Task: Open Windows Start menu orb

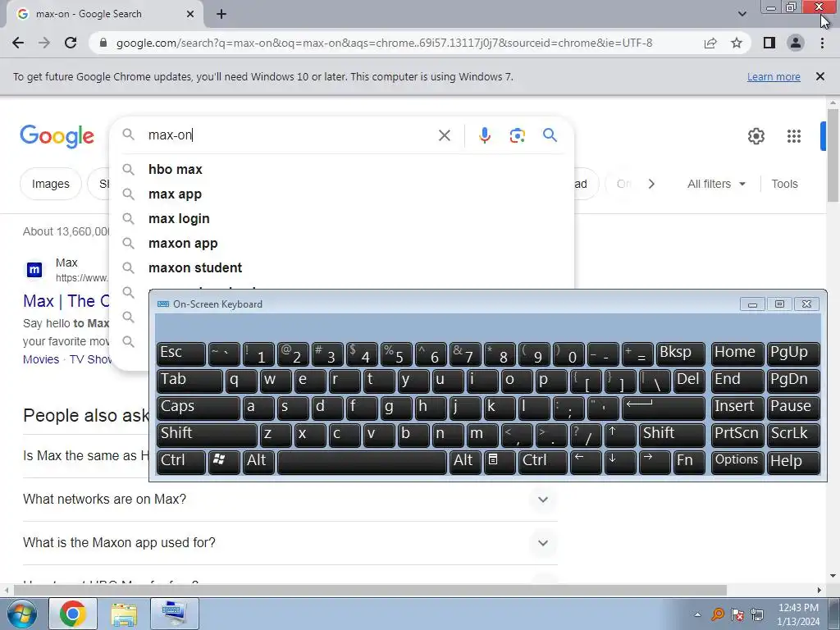Action: coord(22,614)
